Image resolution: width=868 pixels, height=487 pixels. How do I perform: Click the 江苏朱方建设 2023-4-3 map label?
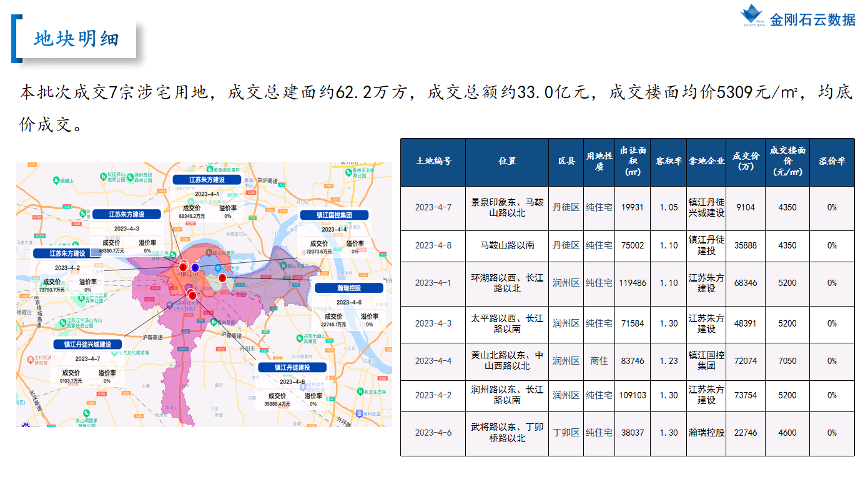127,214
